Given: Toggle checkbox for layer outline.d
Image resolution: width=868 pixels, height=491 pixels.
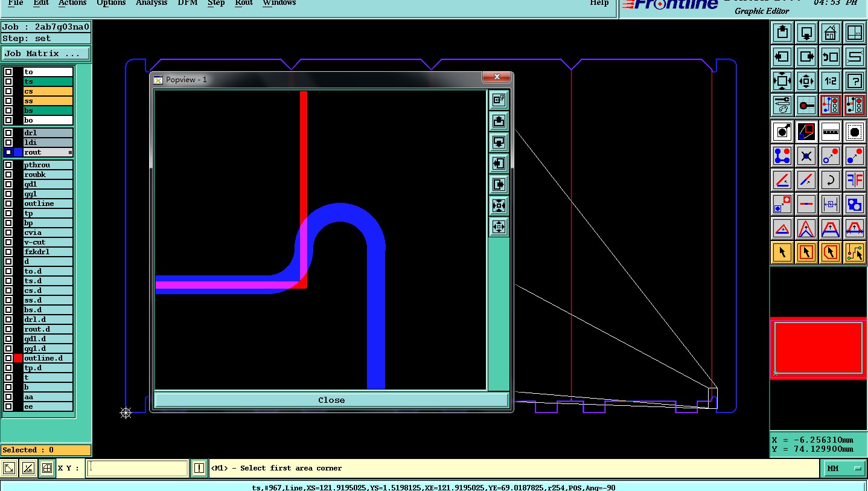Looking at the screenshot, I should tap(8, 358).
